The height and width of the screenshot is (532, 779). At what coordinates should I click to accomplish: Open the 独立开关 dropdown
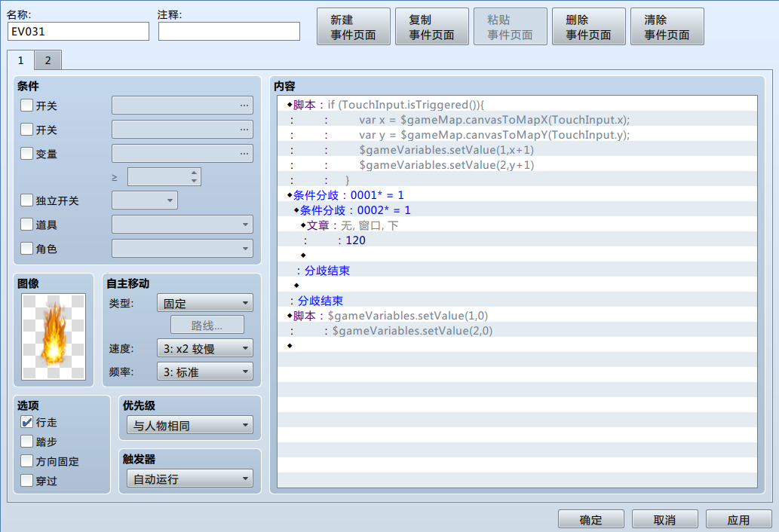coord(145,200)
